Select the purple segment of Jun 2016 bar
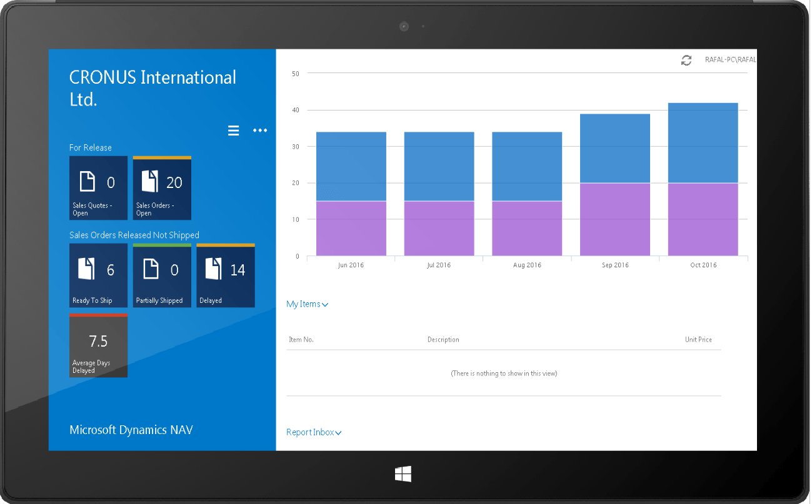Screen dimensions: 812x504 [x=351, y=229]
